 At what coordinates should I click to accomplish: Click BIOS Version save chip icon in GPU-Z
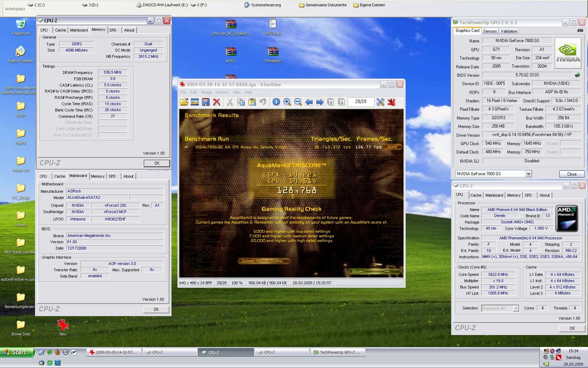pos(577,75)
